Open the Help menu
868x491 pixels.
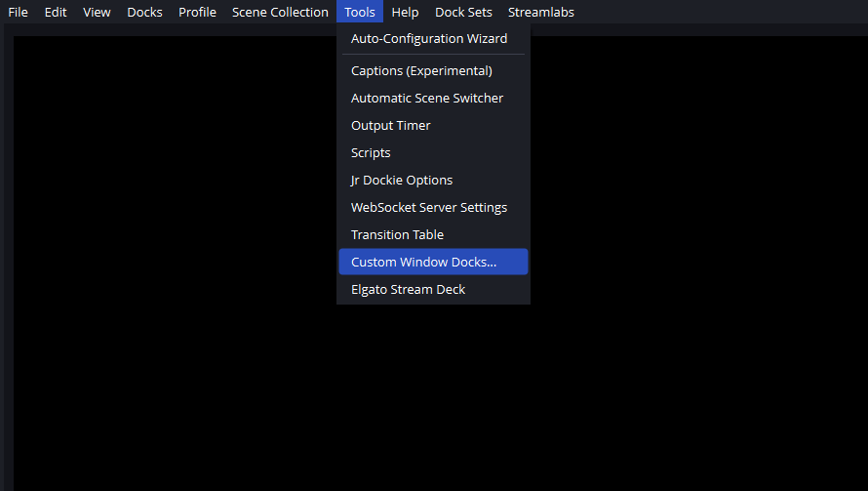click(405, 13)
